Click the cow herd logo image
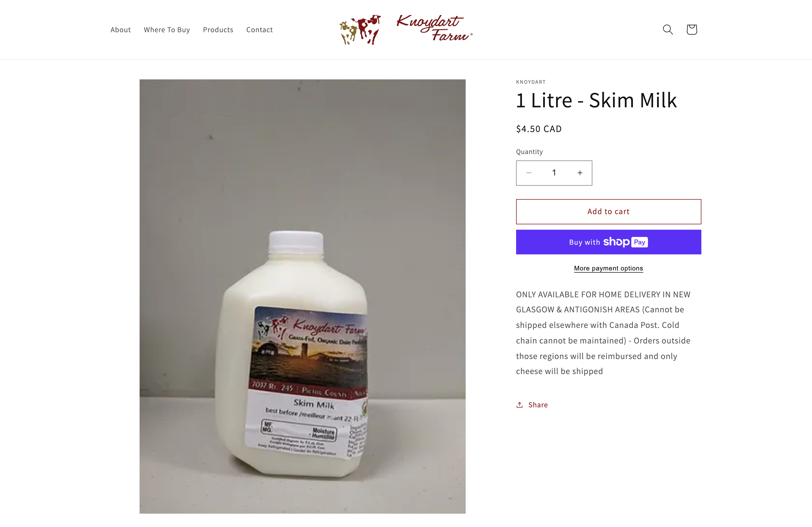The image size is (812, 527). coord(360,30)
